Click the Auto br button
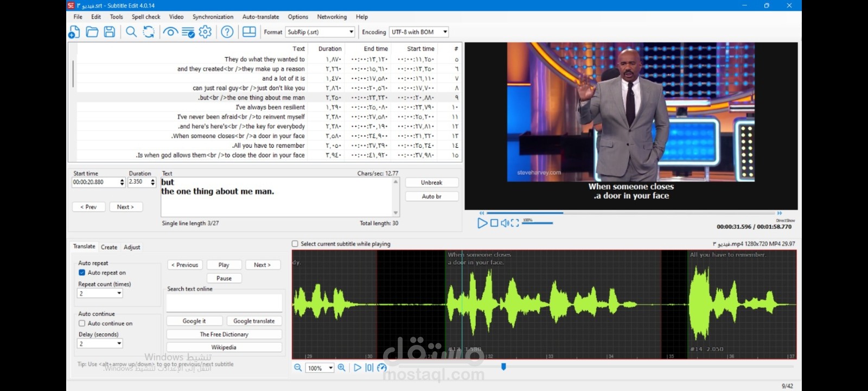This screenshot has height=391, width=868. tap(432, 197)
